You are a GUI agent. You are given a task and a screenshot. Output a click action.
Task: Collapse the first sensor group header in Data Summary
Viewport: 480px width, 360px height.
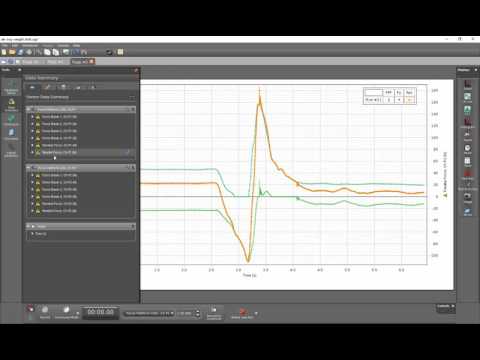click(29, 109)
